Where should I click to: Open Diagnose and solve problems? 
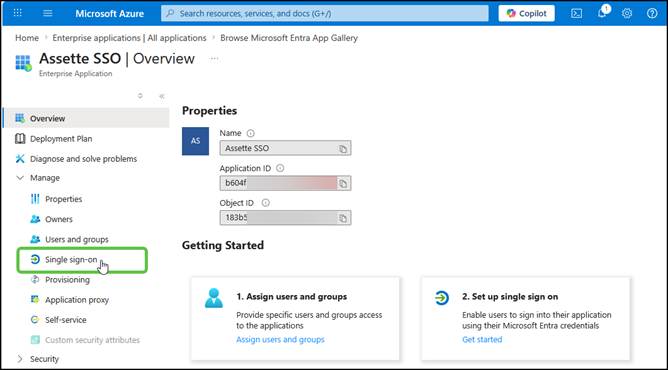click(x=84, y=159)
